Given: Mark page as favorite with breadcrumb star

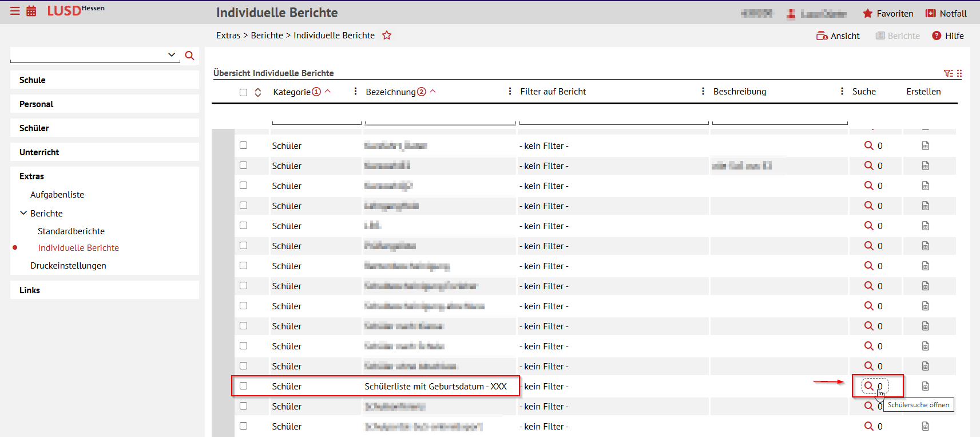Looking at the screenshot, I should click(387, 35).
